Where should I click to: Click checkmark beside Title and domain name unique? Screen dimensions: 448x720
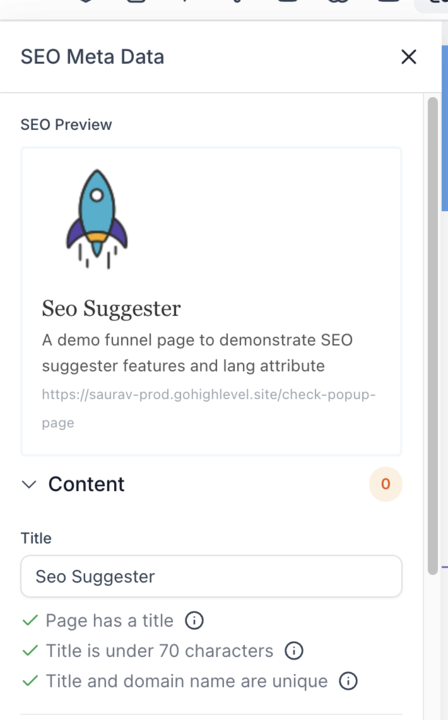click(30, 681)
